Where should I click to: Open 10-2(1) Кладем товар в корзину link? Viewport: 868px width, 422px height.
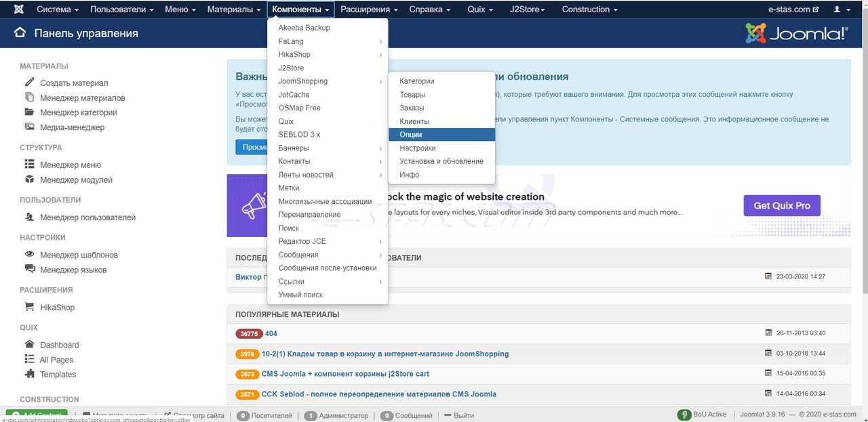385,354
